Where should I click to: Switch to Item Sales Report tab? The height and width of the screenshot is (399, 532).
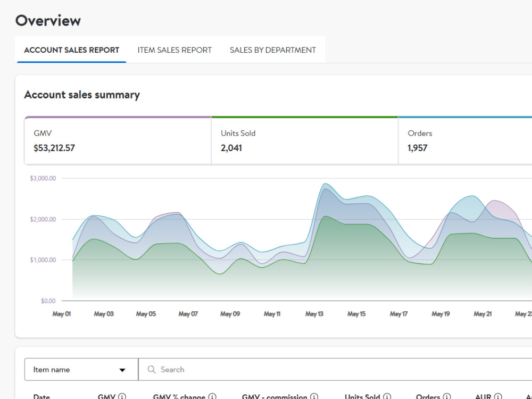[x=174, y=50]
